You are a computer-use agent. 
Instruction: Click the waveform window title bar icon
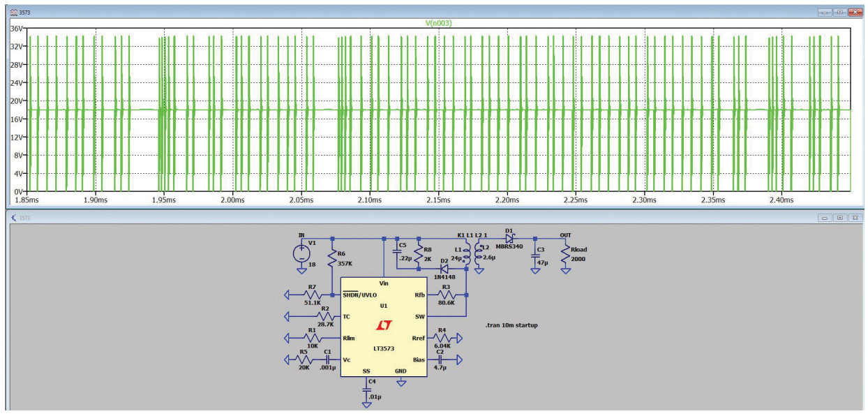[x=13, y=13]
